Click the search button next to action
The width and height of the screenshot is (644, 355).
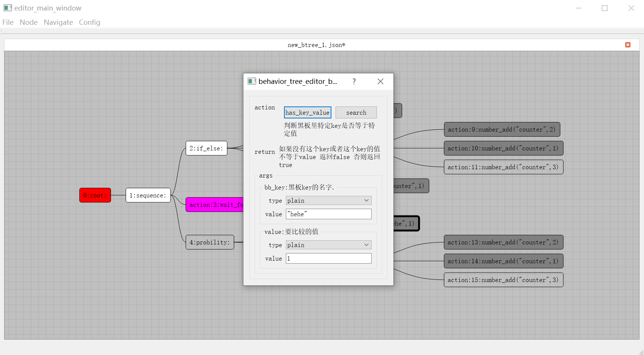(356, 112)
